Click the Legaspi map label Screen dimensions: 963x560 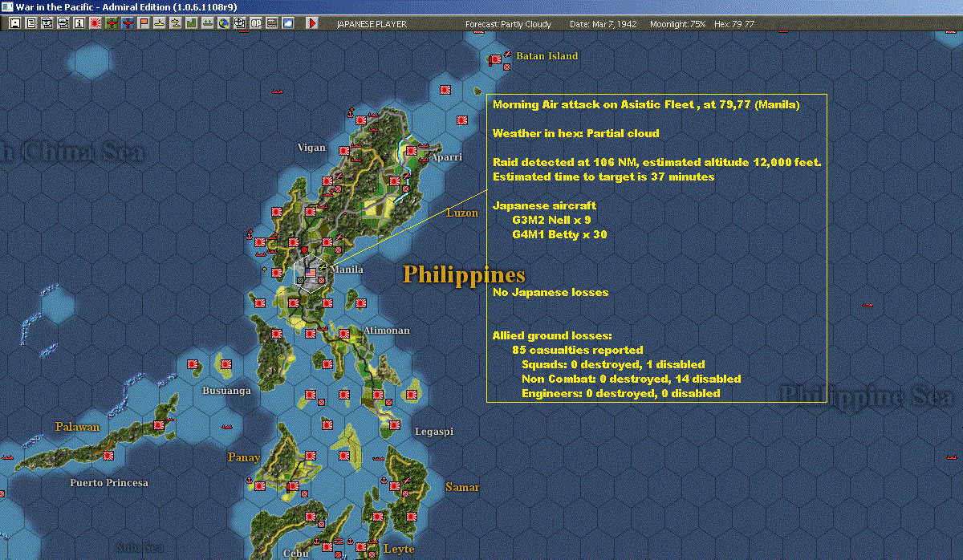[x=434, y=432]
